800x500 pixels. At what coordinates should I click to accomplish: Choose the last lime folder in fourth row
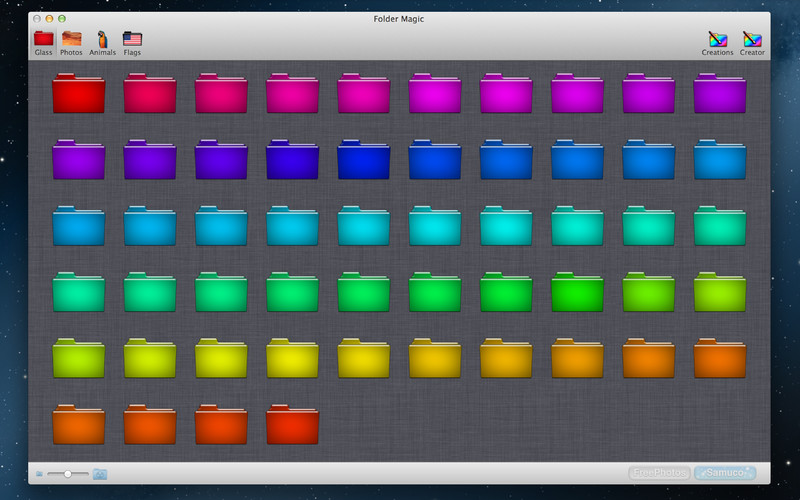[x=720, y=292]
